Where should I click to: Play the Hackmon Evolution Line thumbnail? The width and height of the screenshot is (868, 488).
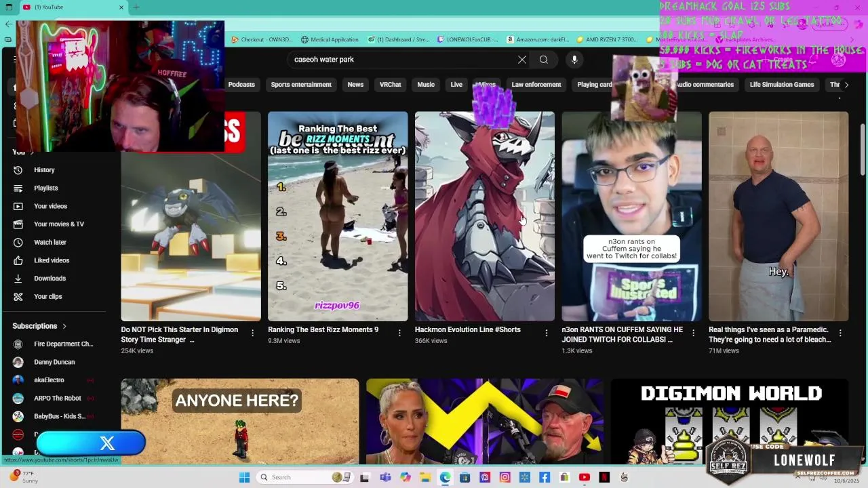point(485,216)
